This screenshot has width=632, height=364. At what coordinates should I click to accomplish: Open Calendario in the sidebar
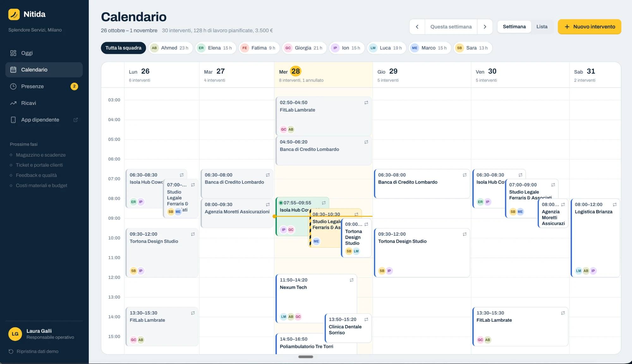[44, 70]
